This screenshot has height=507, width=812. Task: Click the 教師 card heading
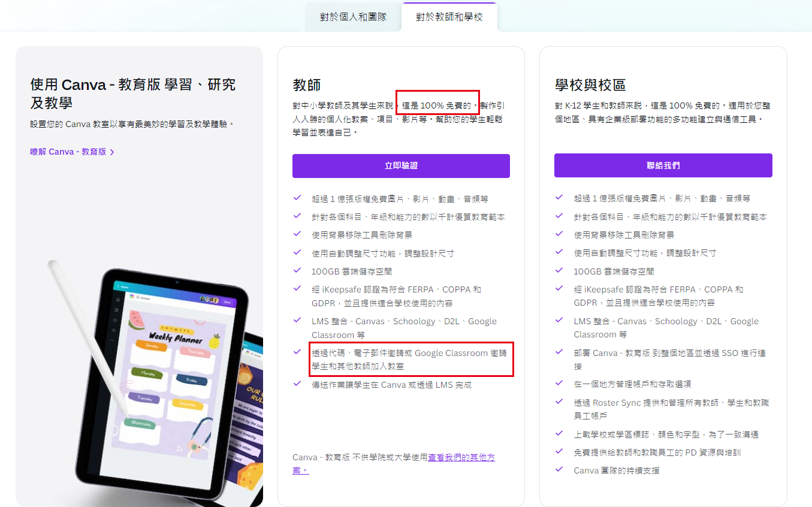click(x=307, y=85)
